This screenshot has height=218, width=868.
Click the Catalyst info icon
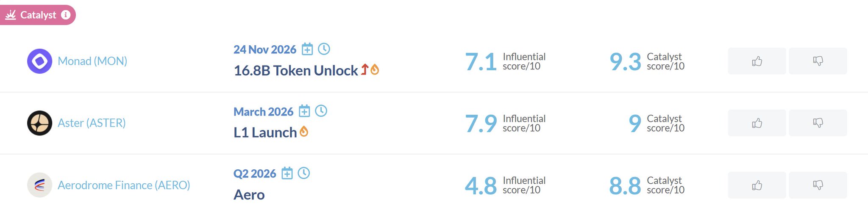(x=66, y=15)
